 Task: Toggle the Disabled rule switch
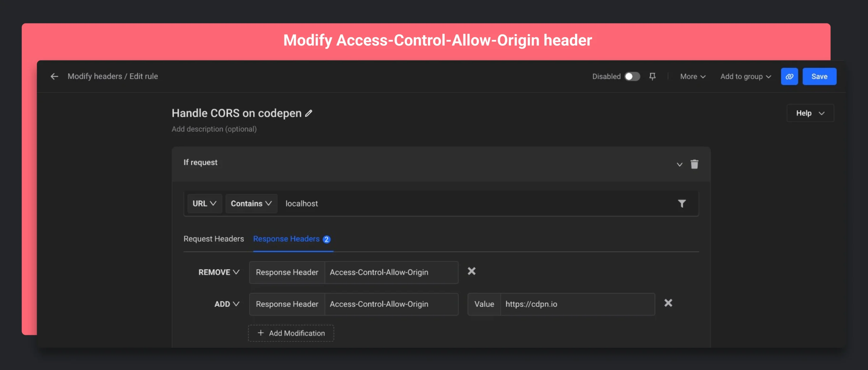tap(632, 76)
